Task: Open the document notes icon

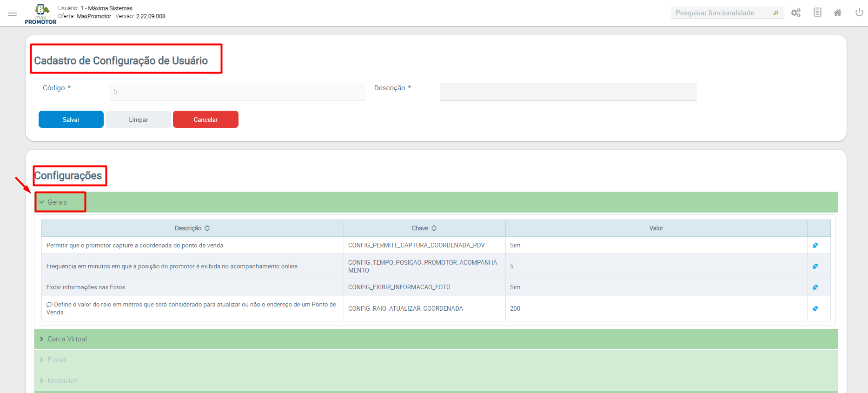Action: pos(817,13)
